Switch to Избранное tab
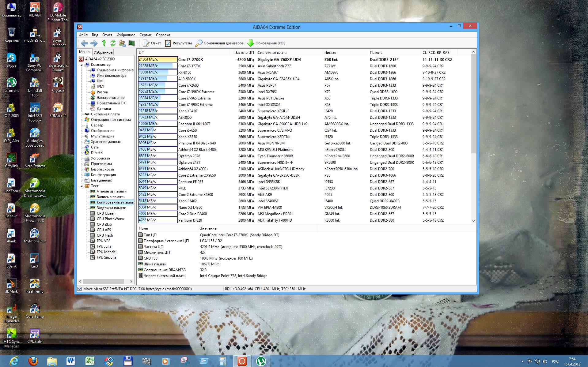Image resolution: width=588 pixels, height=367 pixels. click(103, 52)
